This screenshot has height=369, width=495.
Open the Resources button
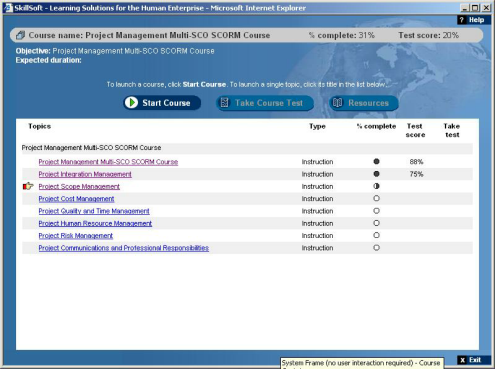click(364, 103)
